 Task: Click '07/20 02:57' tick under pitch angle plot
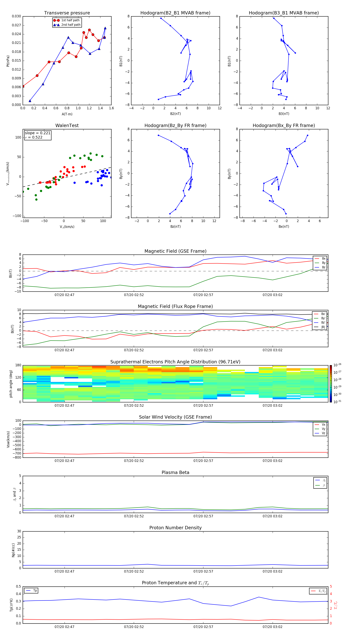pyautogui.click(x=203, y=406)
